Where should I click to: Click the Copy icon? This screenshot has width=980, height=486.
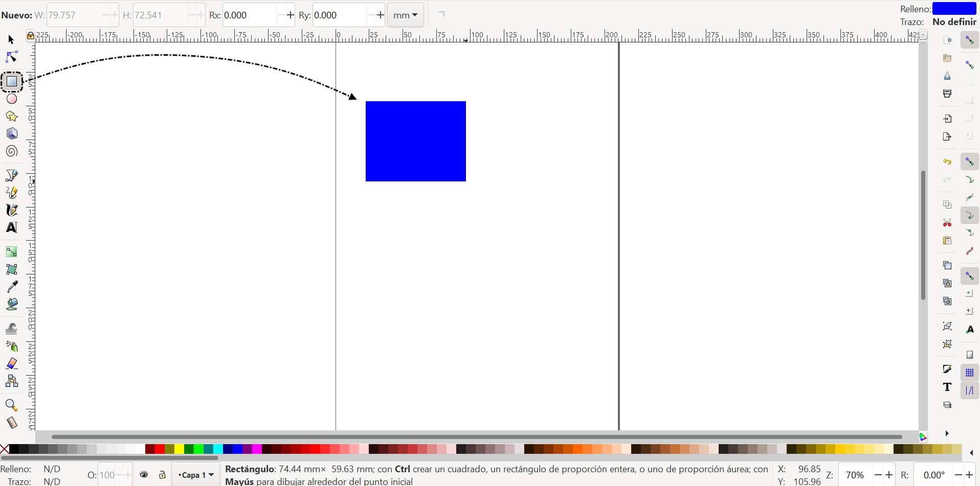pos(947,204)
